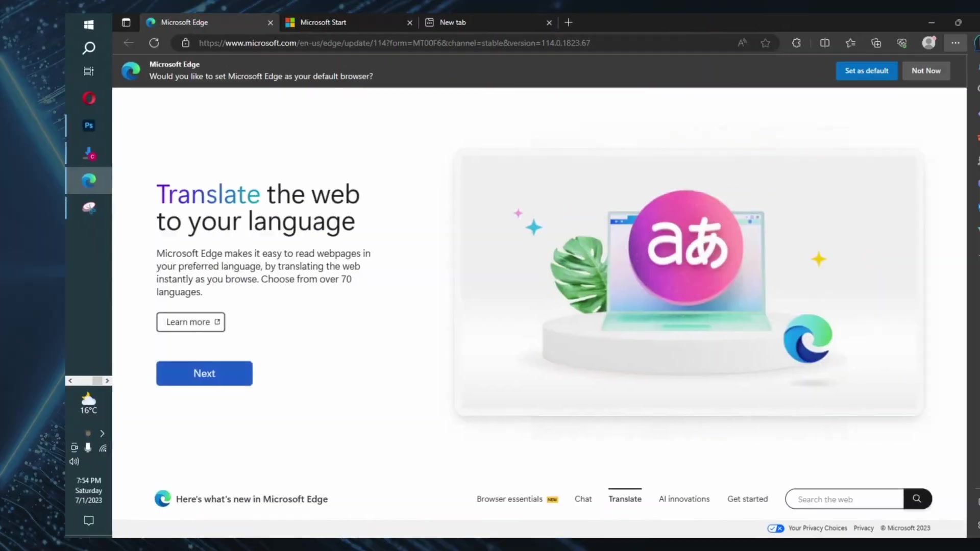Viewport: 980px width, 551px height.
Task: Open the Windows Start menu
Action: click(x=88, y=24)
